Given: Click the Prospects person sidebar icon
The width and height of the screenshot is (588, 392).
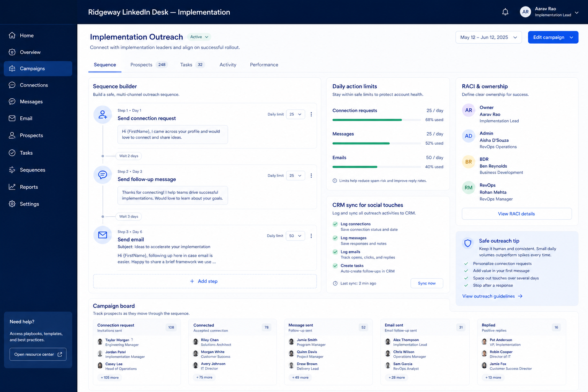Looking at the screenshot, I should pos(12,135).
